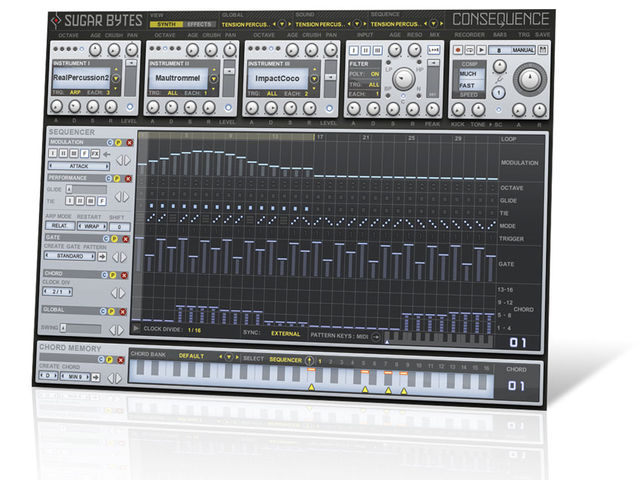Apply the gate pattern with the arrow button
Screen dimensions: 640x480
point(102,256)
